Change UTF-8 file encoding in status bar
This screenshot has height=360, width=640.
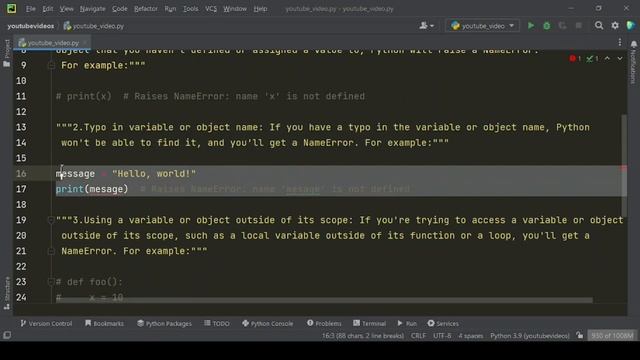[442, 336]
